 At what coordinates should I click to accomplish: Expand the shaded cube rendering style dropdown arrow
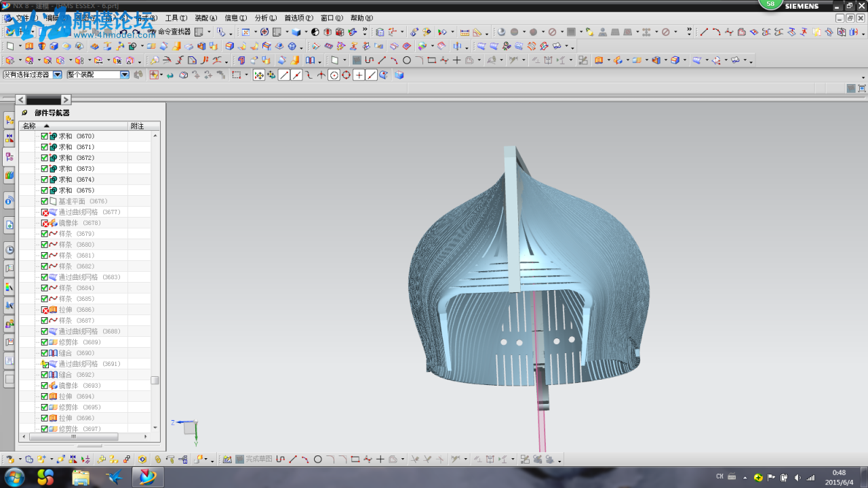point(306,32)
